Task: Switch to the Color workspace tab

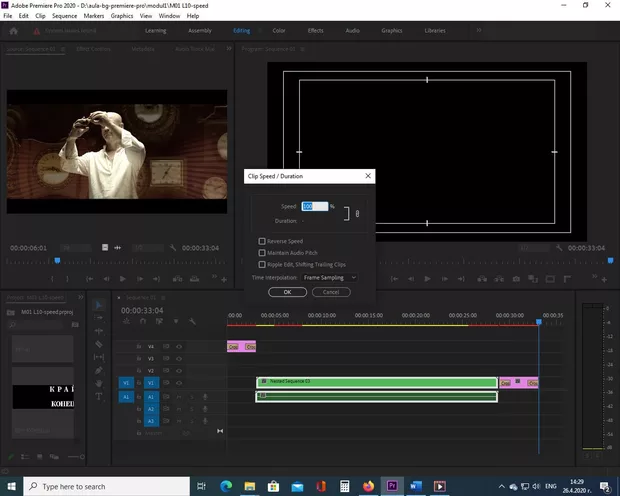Action: pos(278,31)
